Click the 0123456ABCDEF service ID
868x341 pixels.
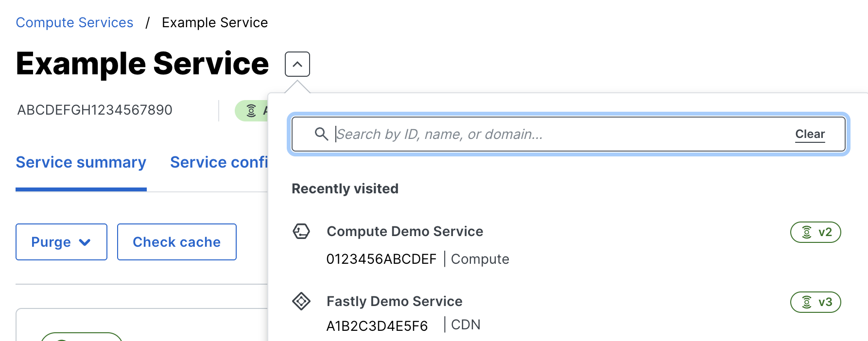click(381, 259)
